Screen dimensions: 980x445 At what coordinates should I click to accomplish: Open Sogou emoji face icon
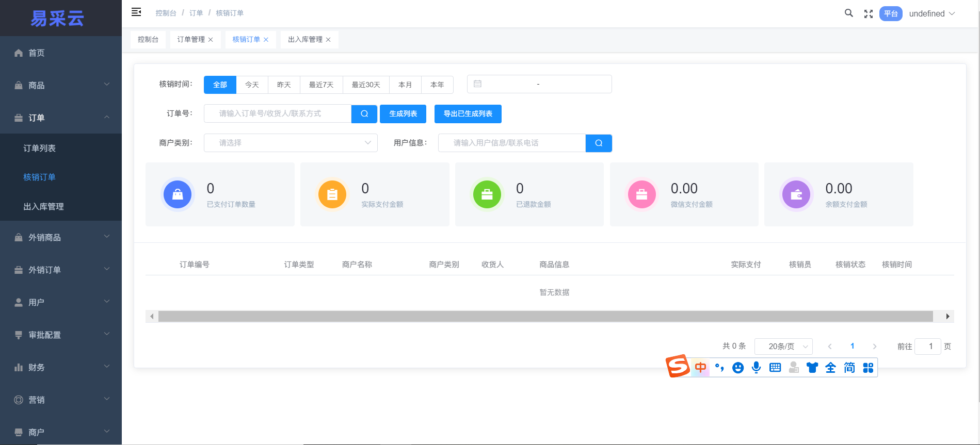coord(738,368)
